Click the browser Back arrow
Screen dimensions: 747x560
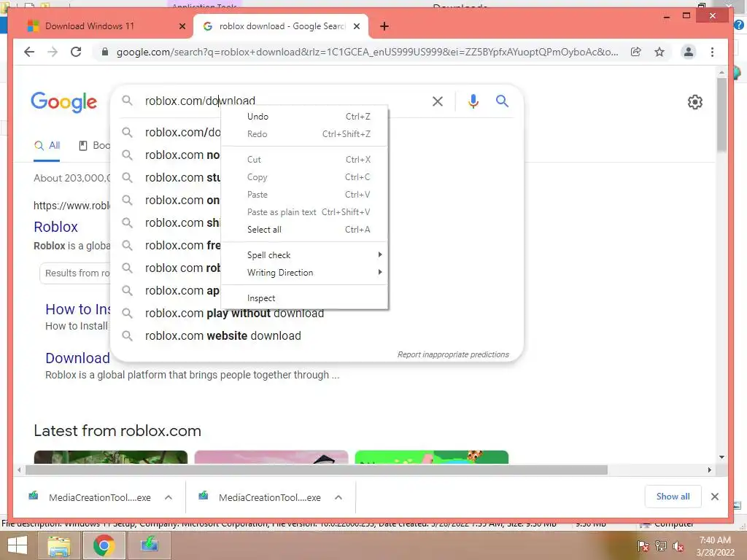tap(29, 52)
